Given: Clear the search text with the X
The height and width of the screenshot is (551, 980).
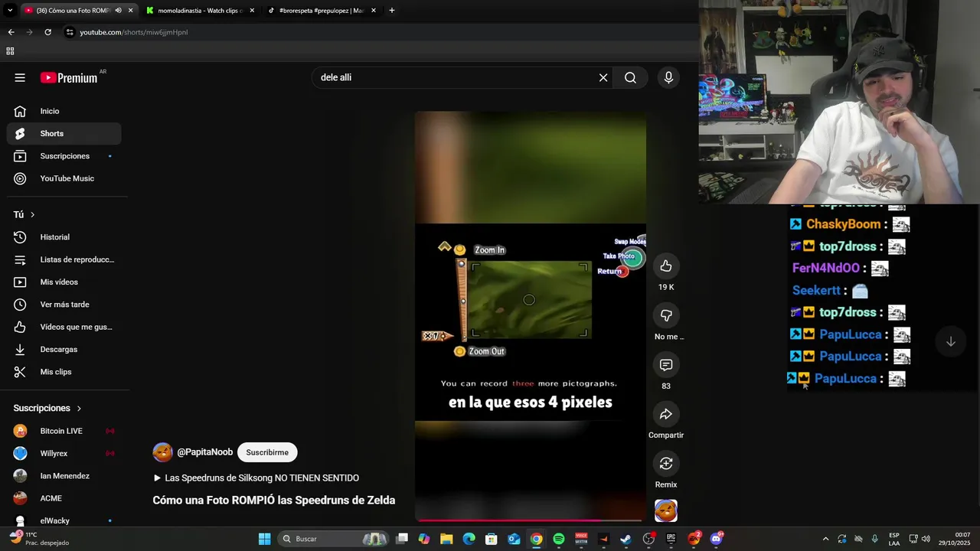Looking at the screenshot, I should pos(603,77).
